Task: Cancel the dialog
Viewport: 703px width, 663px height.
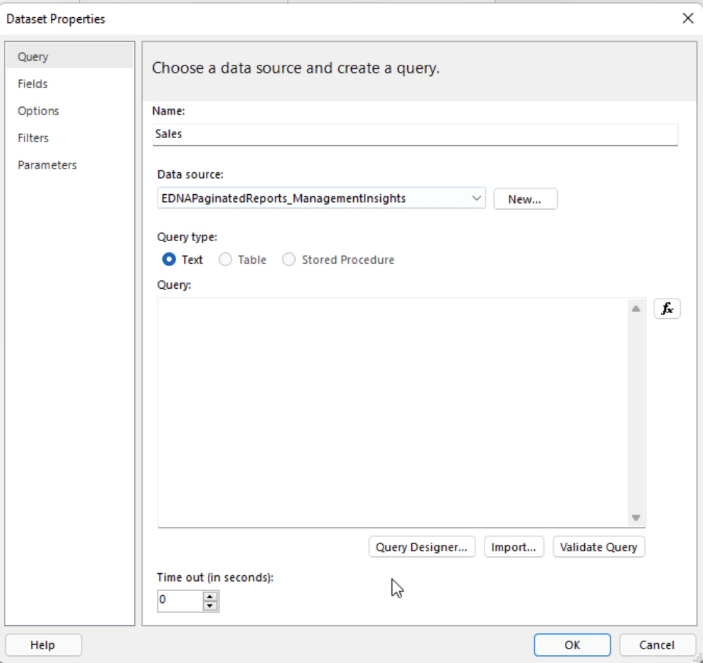Action: pyautogui.click(x=657, y=645)
